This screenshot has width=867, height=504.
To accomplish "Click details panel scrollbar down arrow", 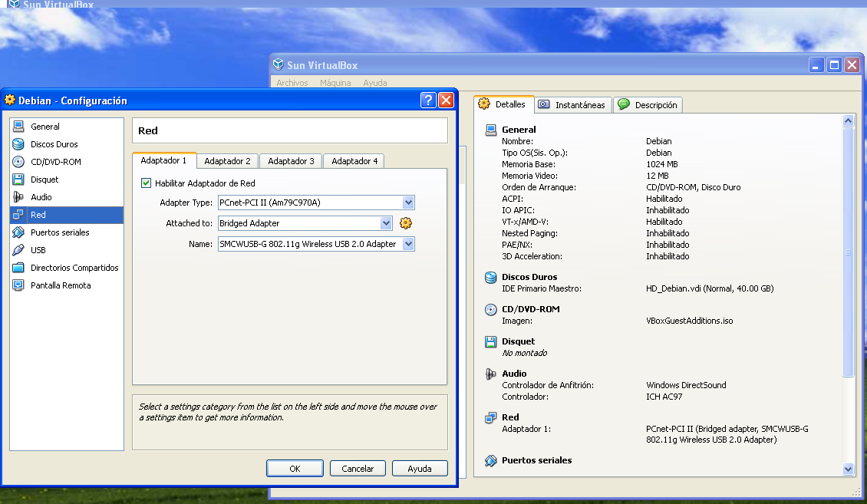I will 848,469.
